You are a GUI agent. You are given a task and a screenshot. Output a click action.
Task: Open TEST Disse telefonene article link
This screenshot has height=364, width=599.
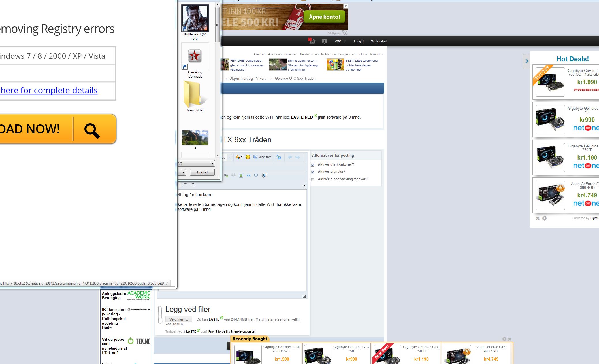[361, 65]
